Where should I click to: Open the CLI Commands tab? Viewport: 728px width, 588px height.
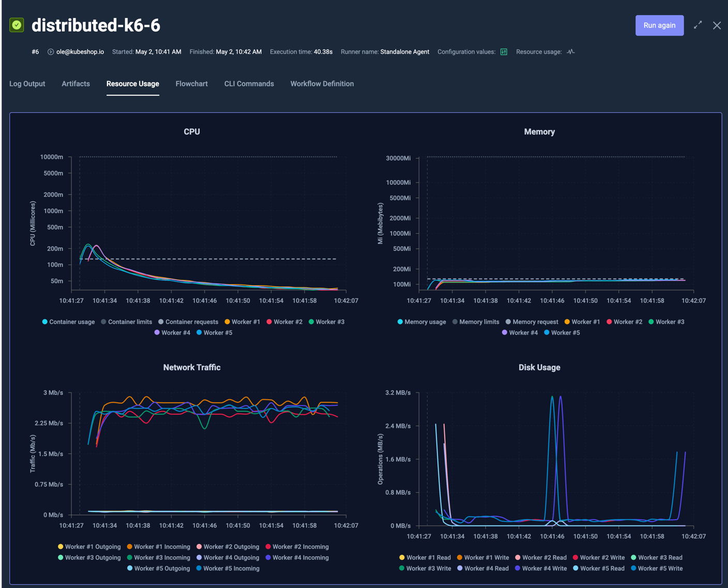pos(249,83)
